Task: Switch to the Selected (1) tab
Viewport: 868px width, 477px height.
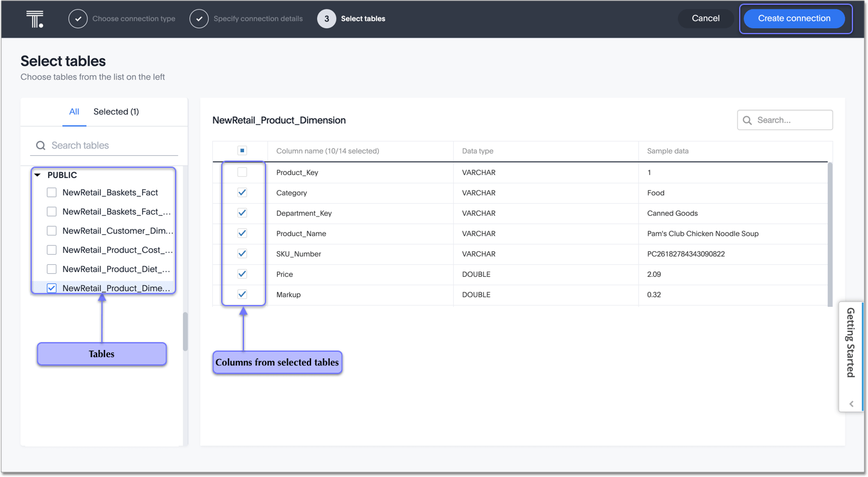Action: pyautogui.click(x=116, y=111)
